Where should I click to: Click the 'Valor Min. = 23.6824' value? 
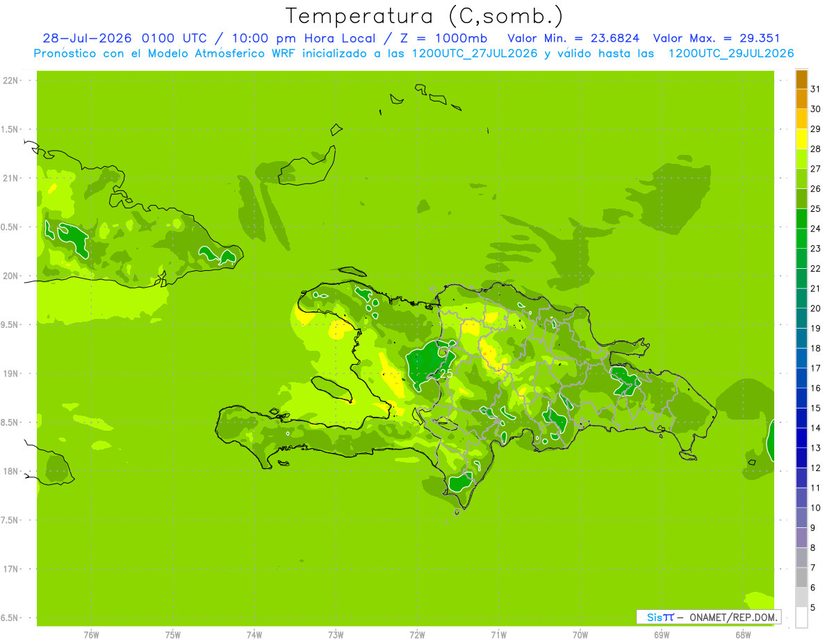(573, 38)
